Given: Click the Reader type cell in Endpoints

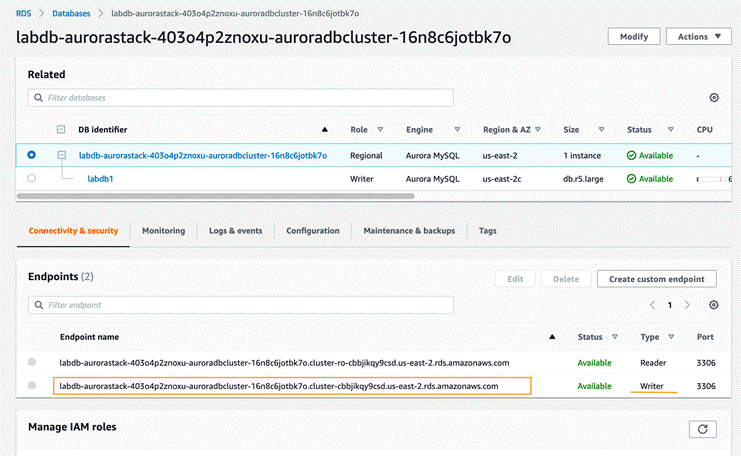Looking at the screenshot, I should tap(653, 363).
